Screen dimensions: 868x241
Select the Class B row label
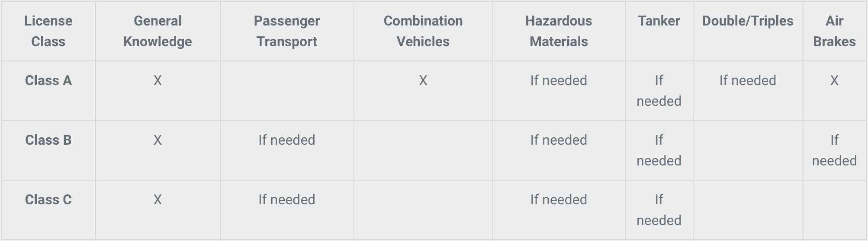[48, 140]
